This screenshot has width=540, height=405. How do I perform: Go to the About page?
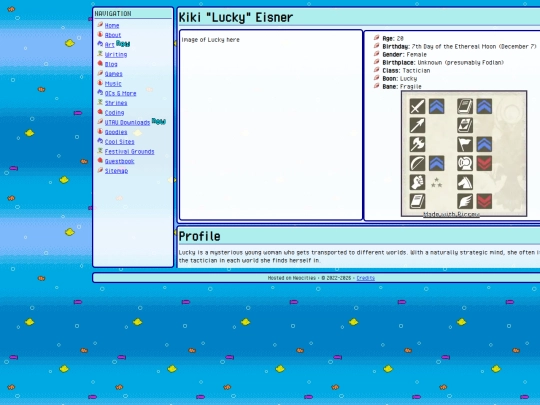113,35
